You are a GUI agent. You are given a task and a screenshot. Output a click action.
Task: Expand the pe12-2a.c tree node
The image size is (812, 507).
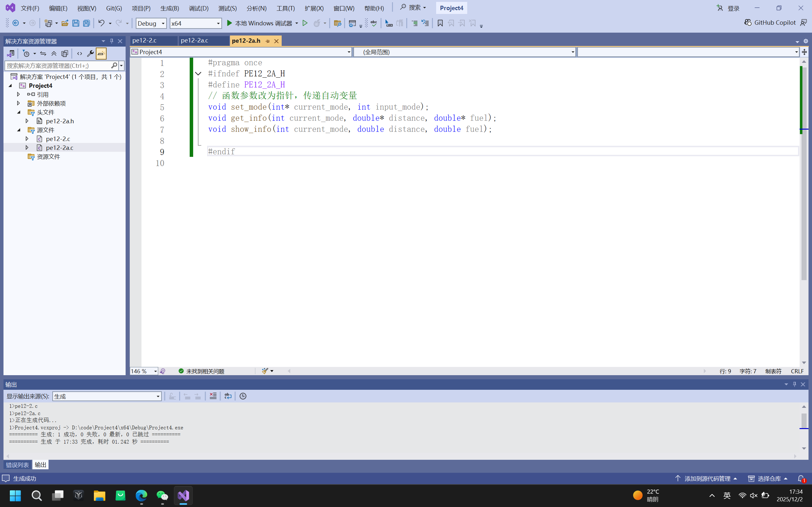coord(27,148)
